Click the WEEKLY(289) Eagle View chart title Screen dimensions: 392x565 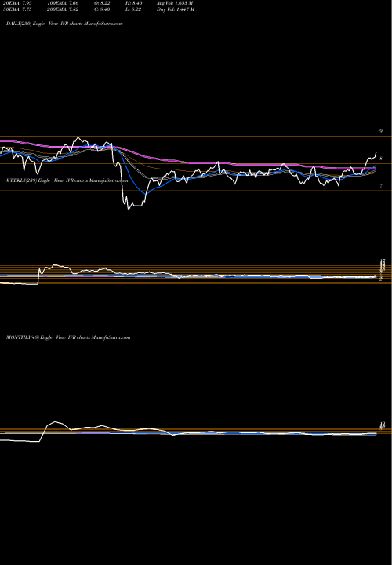[x=67, y=180]
